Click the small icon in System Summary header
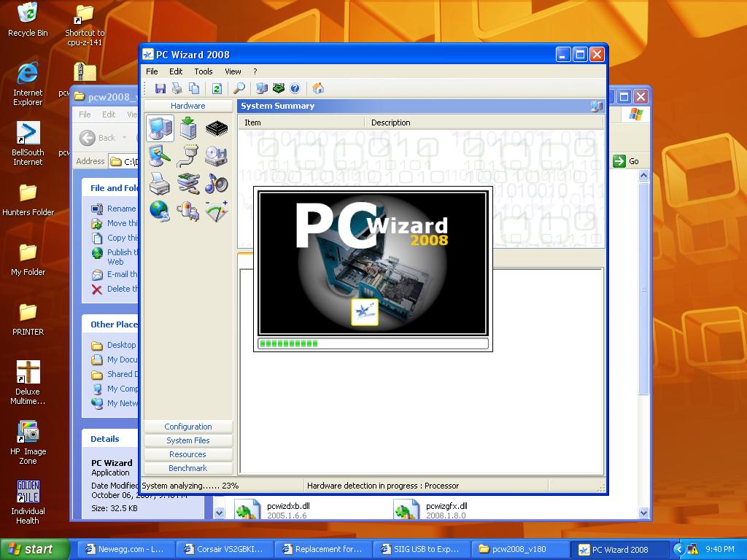This screenshot has width=747, height=560. pos(597,106)
